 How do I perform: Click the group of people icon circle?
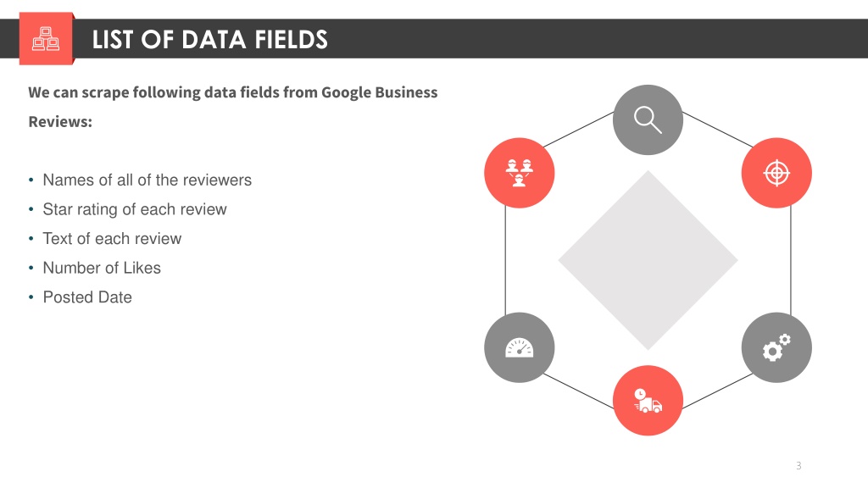(x=520, y=173)
